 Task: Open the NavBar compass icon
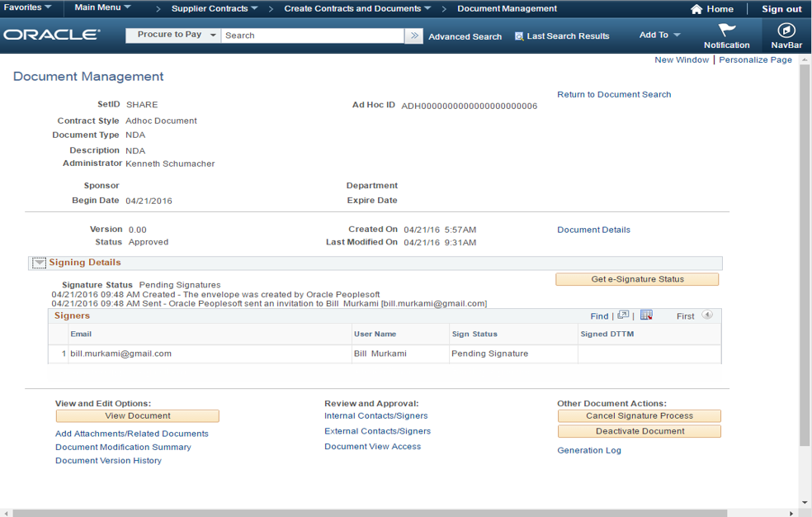[786, 31]
